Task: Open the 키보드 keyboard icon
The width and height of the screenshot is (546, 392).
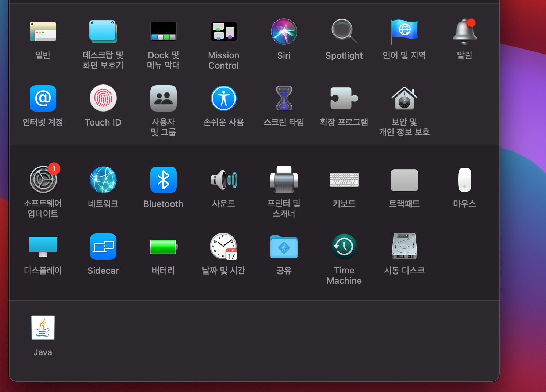Action: pos(344,180)
